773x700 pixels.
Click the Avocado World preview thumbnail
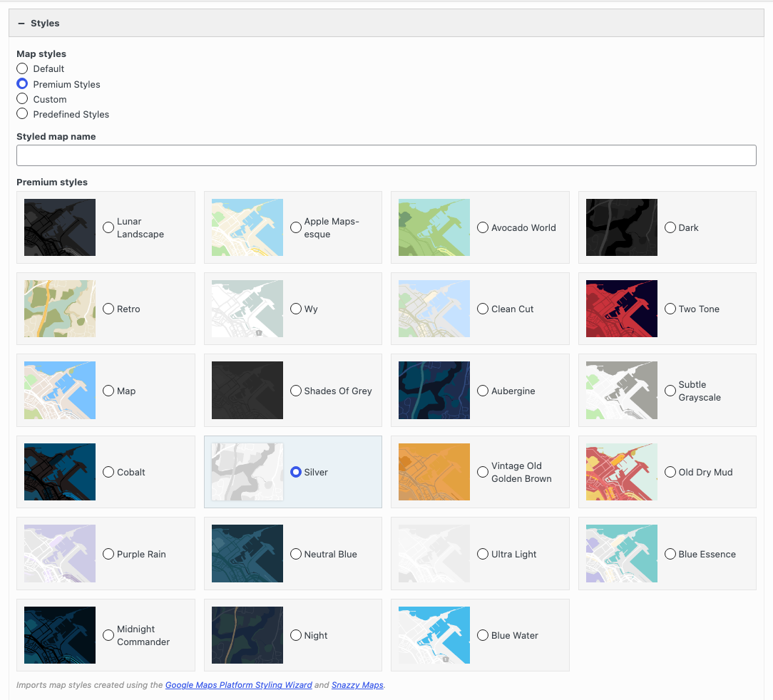point(434,227)
